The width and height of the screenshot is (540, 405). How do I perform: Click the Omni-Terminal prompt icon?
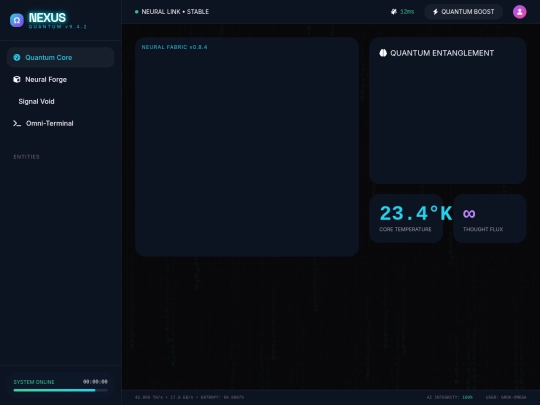point(17,123)
